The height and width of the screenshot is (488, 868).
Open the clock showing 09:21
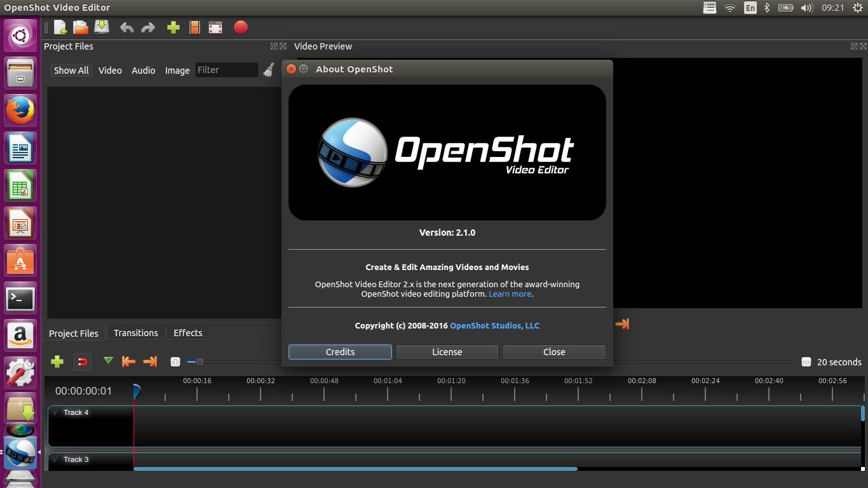(833, 8)
